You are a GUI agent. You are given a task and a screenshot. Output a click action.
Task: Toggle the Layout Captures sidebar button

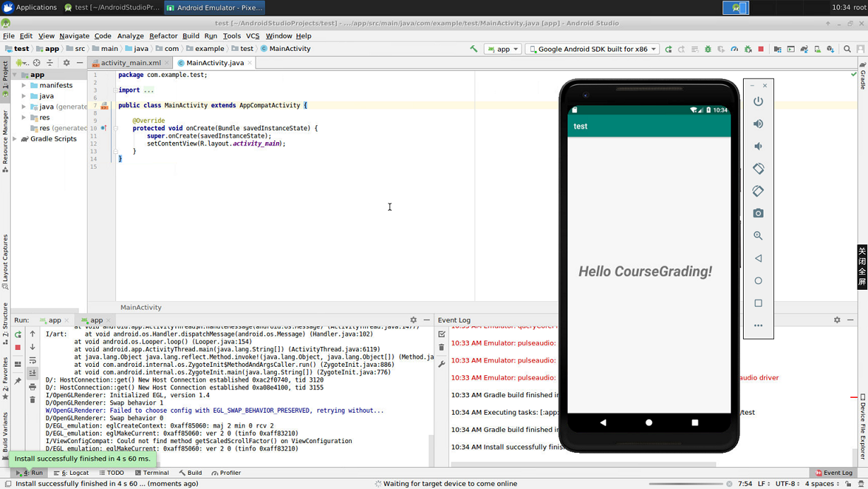5,261
